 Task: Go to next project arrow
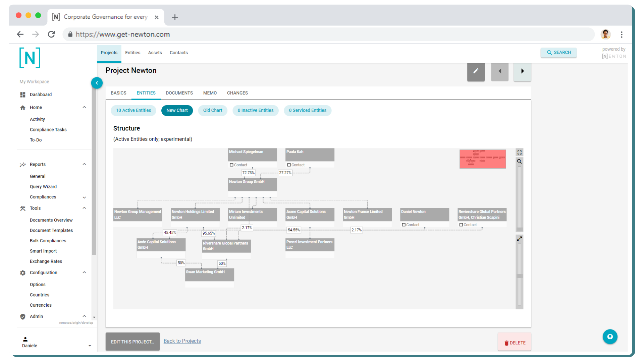pyautogui.click(x=522, y=71)
